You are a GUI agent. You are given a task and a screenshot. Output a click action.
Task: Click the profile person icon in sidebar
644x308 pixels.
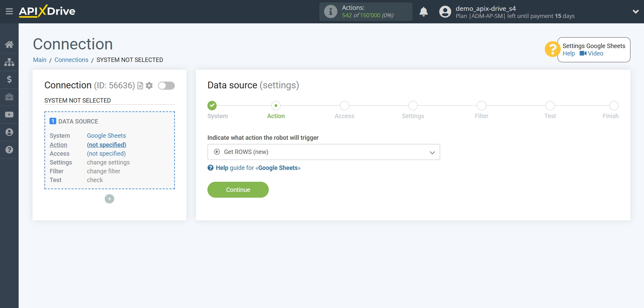(9, 132)
